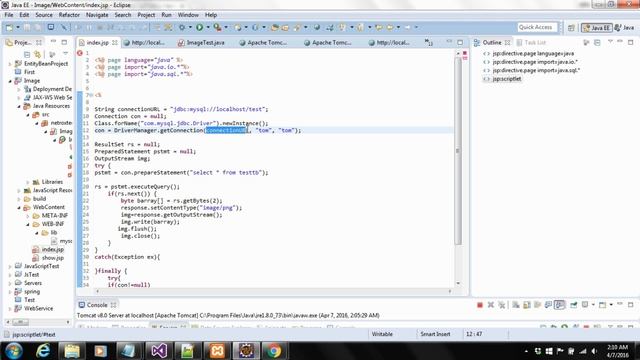Click the Quick Access search field
Viewport: 640px width, 360px height.
coord(536,27)
